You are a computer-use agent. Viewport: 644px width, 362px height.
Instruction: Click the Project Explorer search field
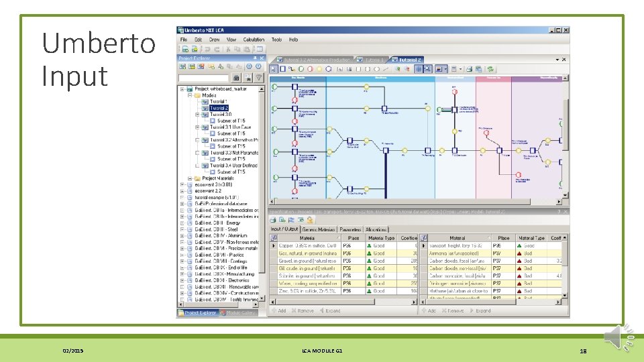(203, 78)
